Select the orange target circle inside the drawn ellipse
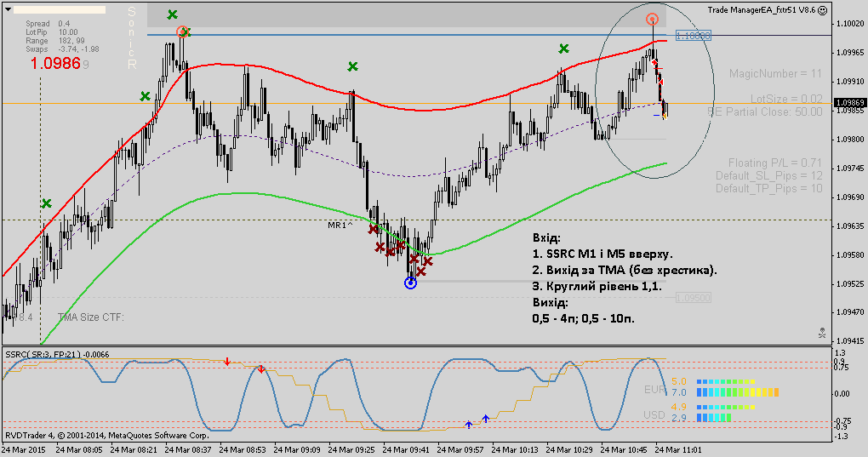This screenshot has width=868, height=457. click(653, 20)
